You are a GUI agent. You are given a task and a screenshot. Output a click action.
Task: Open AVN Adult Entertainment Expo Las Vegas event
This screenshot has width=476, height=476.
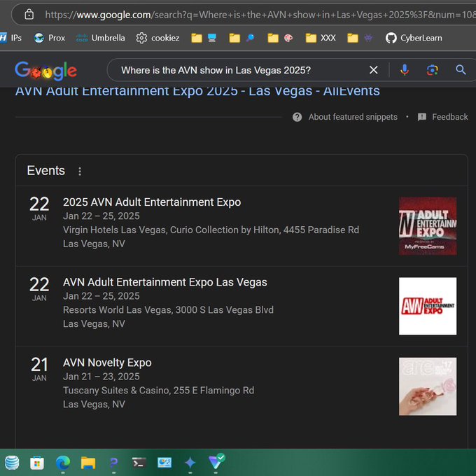(164, 282)
